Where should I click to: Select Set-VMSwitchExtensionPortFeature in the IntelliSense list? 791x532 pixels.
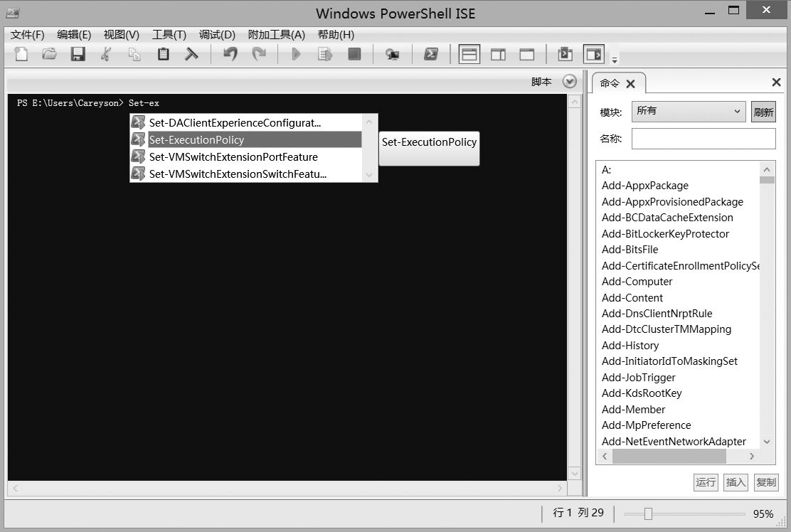(233, 157)
